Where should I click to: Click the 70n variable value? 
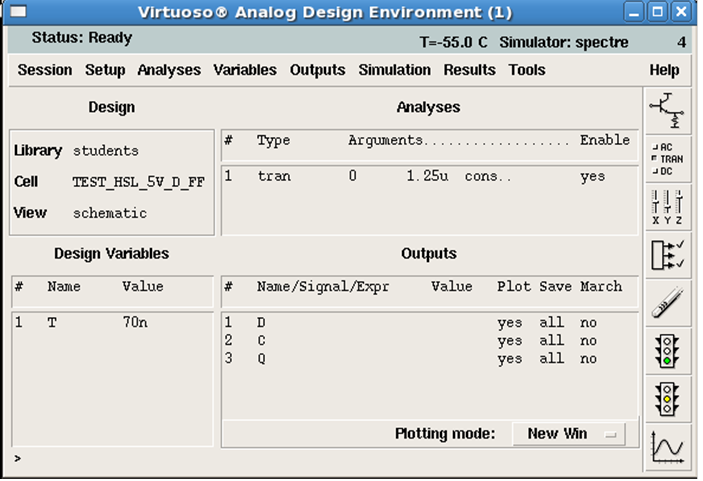point(135,322)
